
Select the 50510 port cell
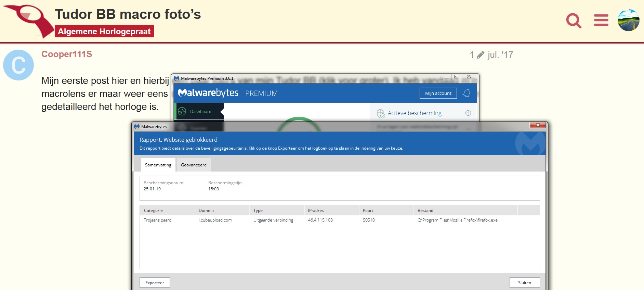coord(369,220)
